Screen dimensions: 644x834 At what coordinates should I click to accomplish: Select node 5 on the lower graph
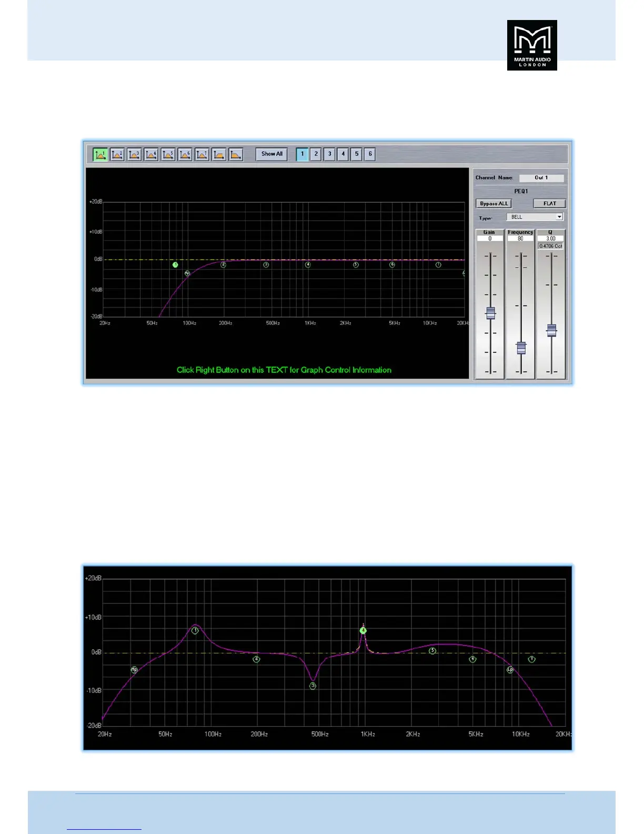pyautogui.click(x=432, y=651)
